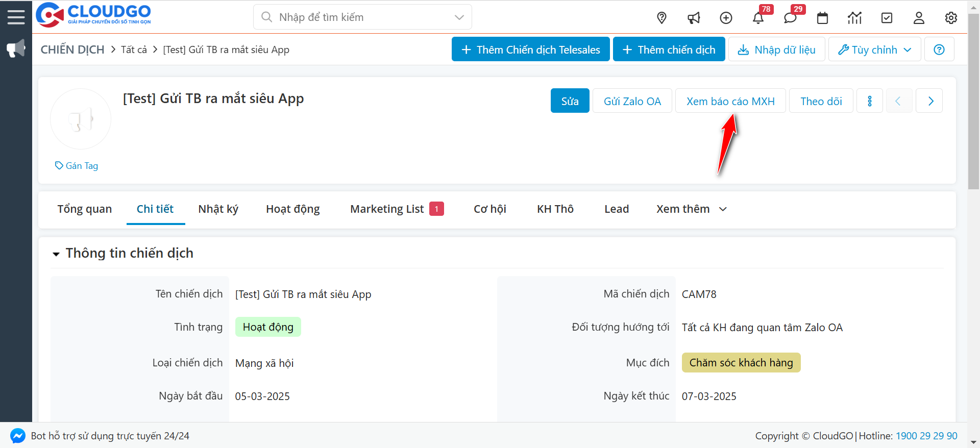Open the tasks checklist icon

887,18
